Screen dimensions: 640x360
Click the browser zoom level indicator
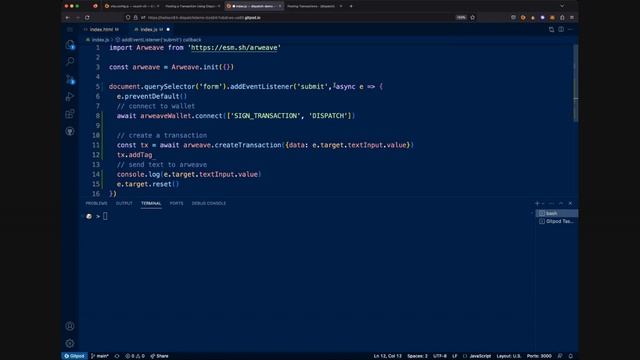coord(461,18)
